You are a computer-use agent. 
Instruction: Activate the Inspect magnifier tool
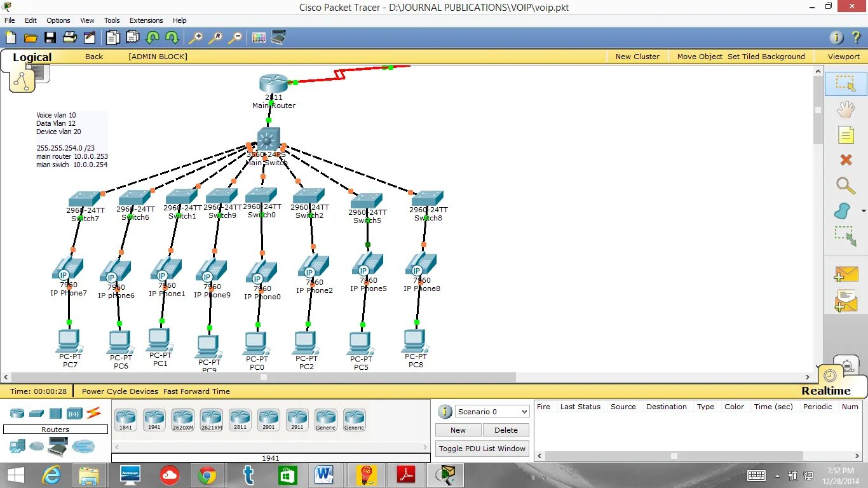(846, 186)
